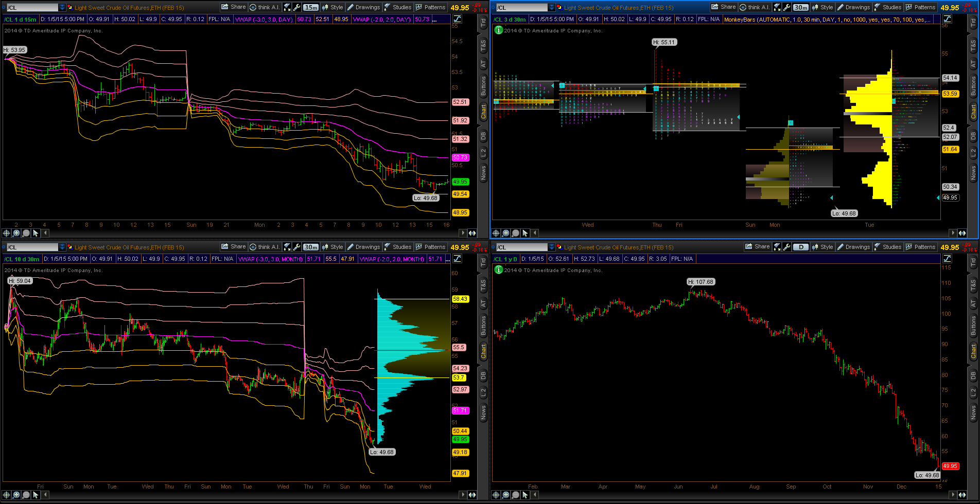Open the DB sidebar tab of the 1 y D chart
Viewport: 980px width, 504px height.
click(973, 375)
